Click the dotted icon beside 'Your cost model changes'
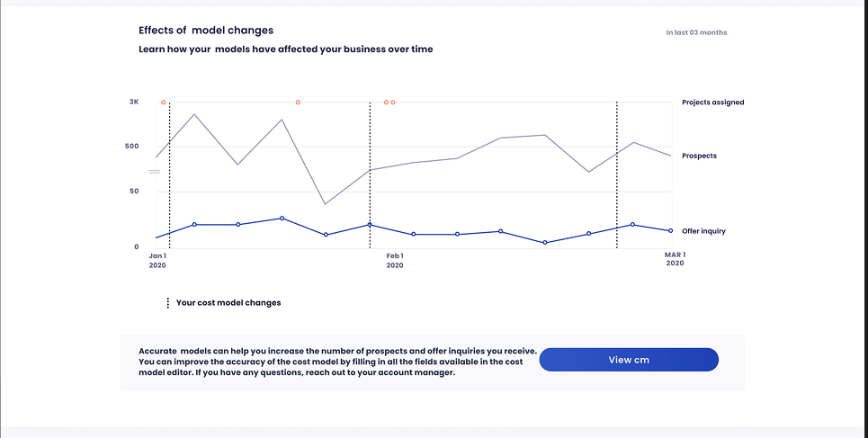The image size is (868, 438). tap(167, 303)
